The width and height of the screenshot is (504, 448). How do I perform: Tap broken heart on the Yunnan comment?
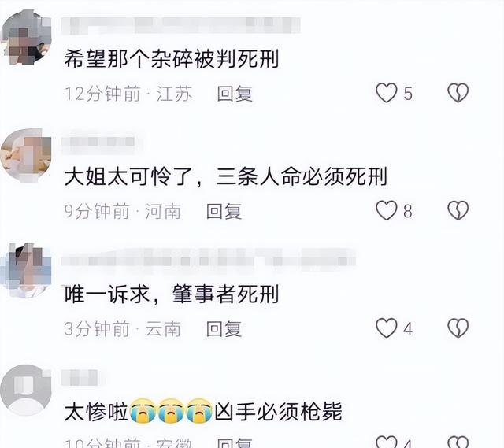coord(458,328)
